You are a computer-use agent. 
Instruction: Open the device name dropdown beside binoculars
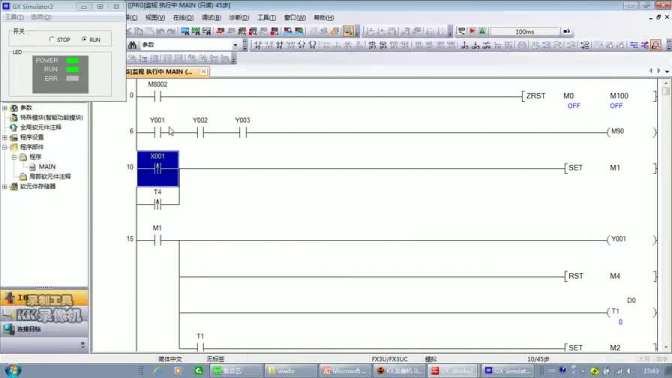pos(235,45)
